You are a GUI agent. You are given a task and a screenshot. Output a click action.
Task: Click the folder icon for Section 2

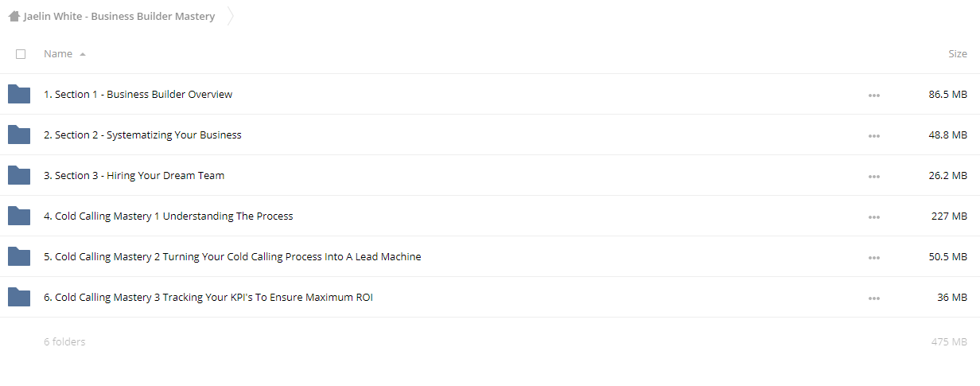coord(19,135)
